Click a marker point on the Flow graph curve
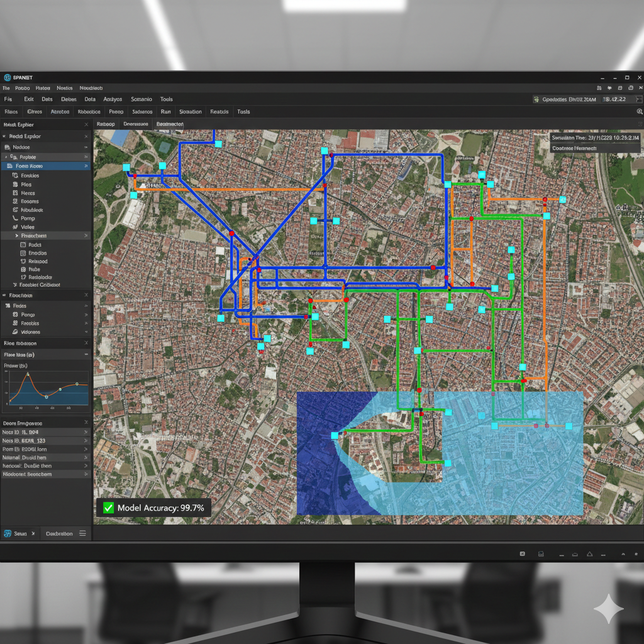 [28, 373]
